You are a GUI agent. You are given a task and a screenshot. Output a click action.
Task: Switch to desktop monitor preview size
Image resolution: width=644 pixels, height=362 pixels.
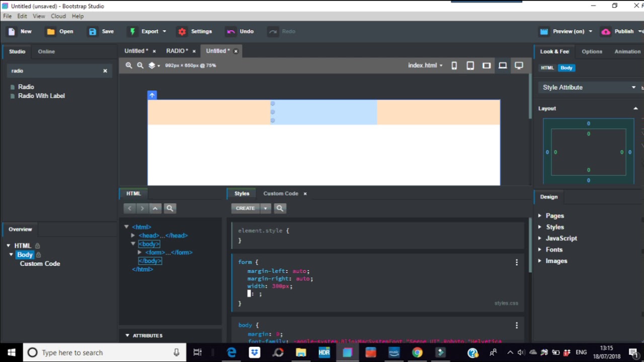click(x=519, y=65)
